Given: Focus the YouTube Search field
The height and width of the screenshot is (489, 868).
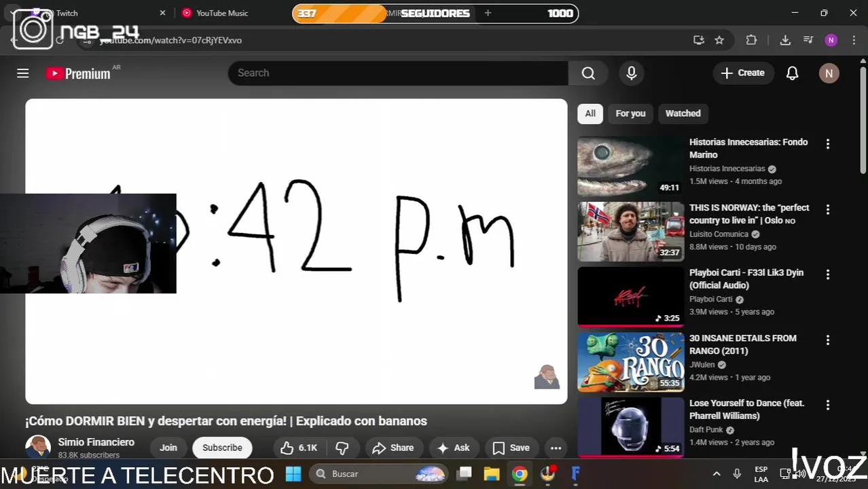Looking at the screenshot, I should pos(398,73).
